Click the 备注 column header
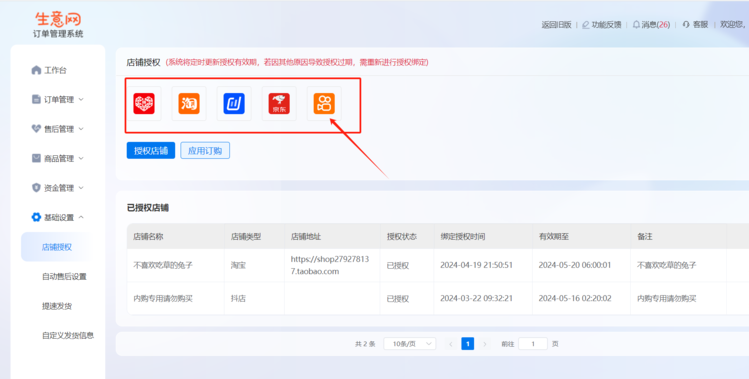The height and width of the screenshot is (379, 749). pyautogui.click(x=644, y=237)
